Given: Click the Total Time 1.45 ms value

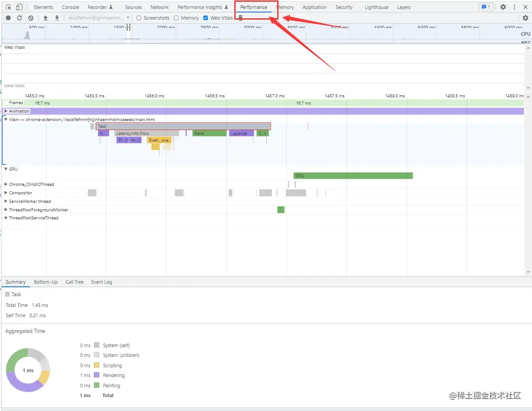Looking at the screenshot, I should tap(40, 305).
